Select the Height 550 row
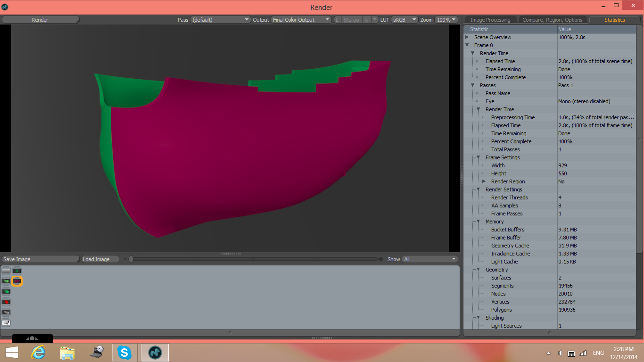This screenshot has width=644, height=362. (550, 173)
